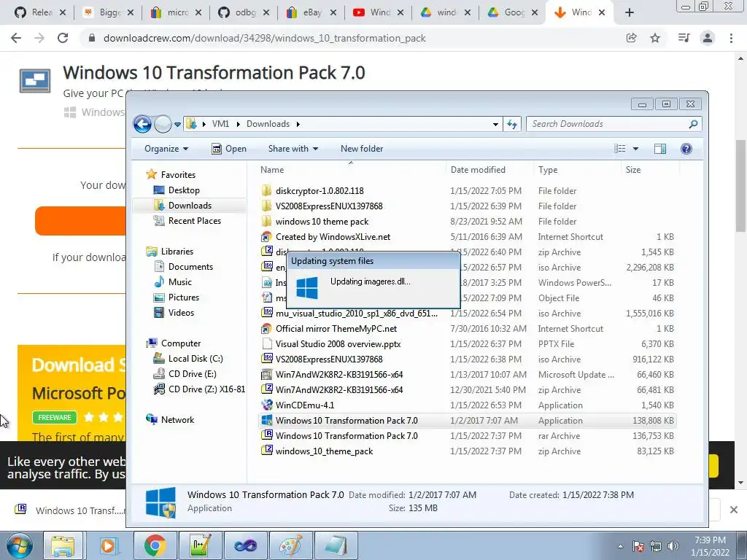Viewport: 747px width, 560px height.
Task: Select Win7AndW2K8R2-KB3191566-x64 Microsoft Update file
Action: tap(338, 374)
